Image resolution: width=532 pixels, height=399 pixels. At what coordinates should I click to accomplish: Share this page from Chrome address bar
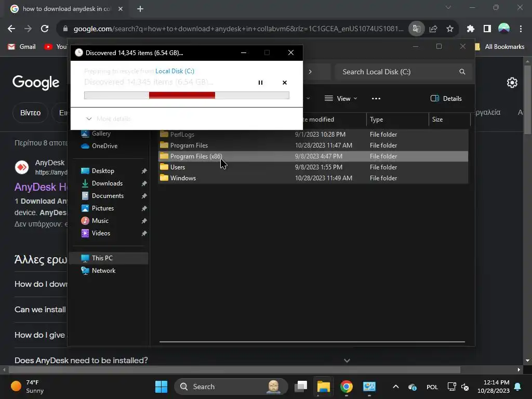pyautogui.click(x=433, y=29)
